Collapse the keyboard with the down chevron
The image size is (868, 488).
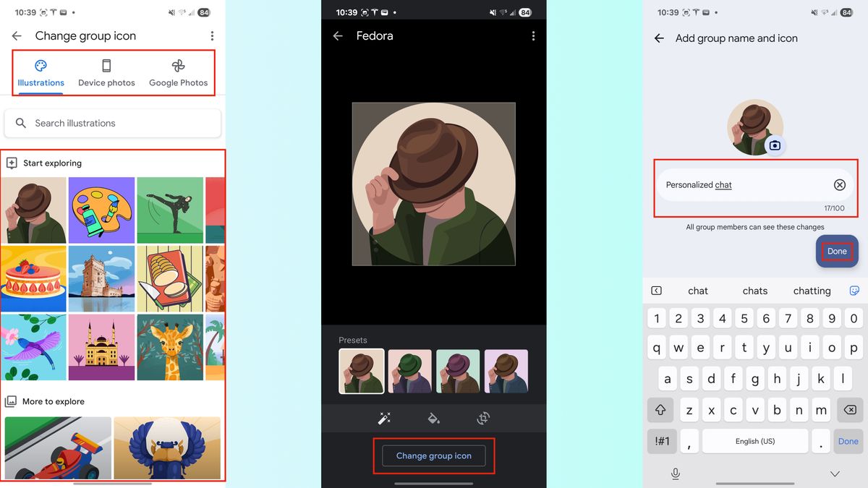835,474
